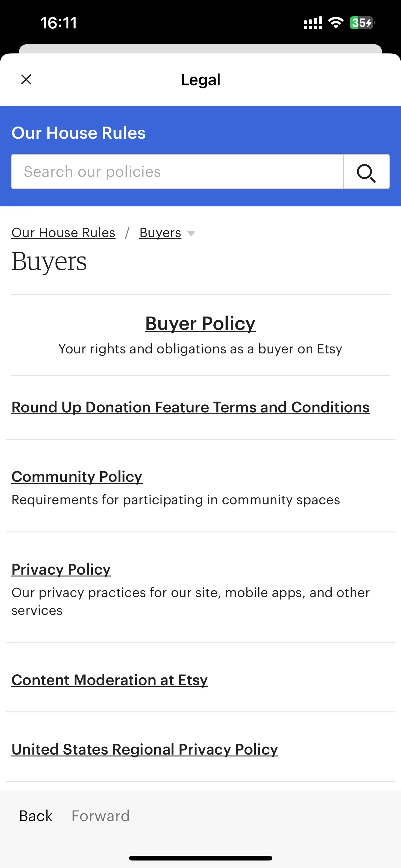Tap the magnifying glass search button
The image size is (401, 868).
[366, 172]
